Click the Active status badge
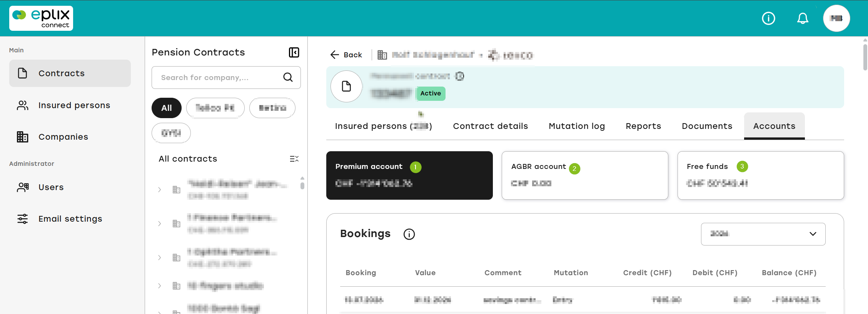The height and width of the screenshot is (314, 868). 431,93
